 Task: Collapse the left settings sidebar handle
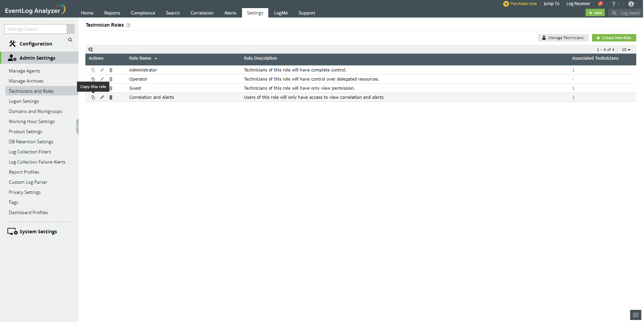click(77, 126)
